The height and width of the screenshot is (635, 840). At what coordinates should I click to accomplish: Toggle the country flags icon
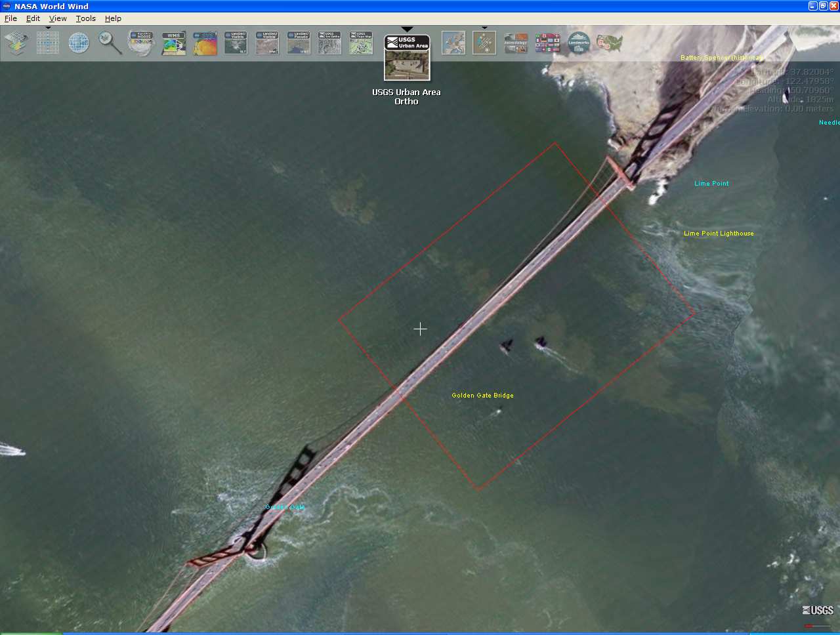coord(547,43)
